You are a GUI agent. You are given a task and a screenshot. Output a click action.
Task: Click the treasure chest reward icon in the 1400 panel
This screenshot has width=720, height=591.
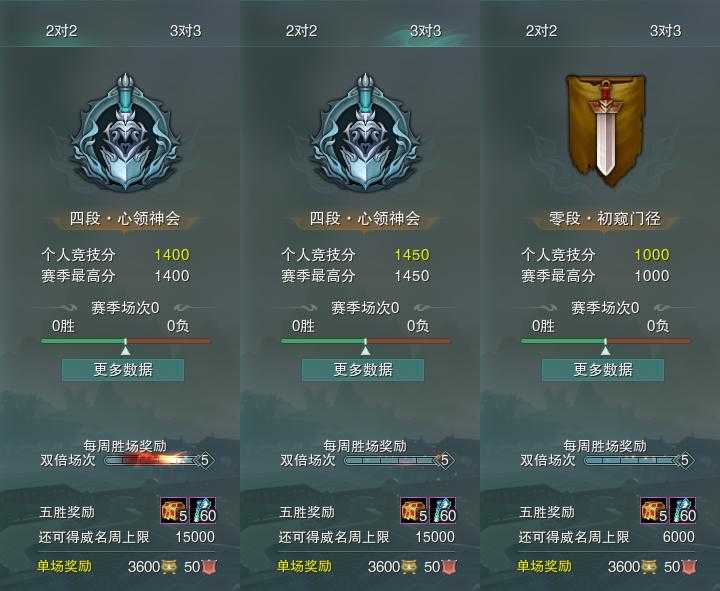tap(174, 511)
